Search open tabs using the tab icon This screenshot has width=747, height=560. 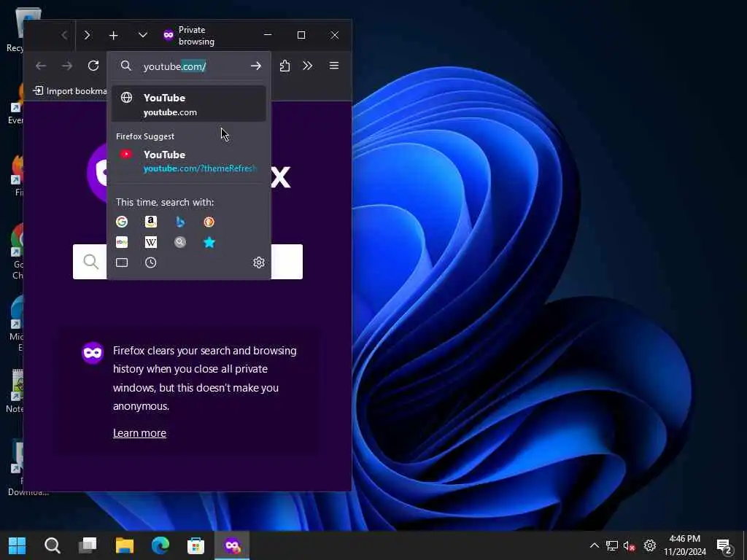122,262
